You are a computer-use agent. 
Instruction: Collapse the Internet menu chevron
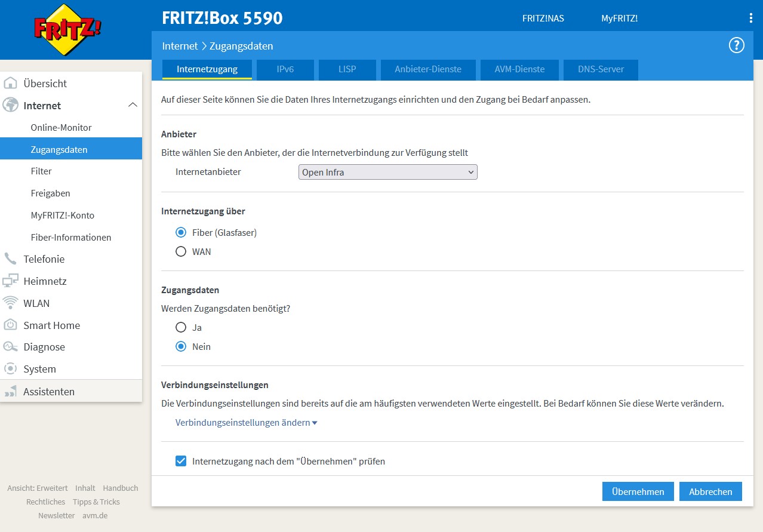coord(133,105)
